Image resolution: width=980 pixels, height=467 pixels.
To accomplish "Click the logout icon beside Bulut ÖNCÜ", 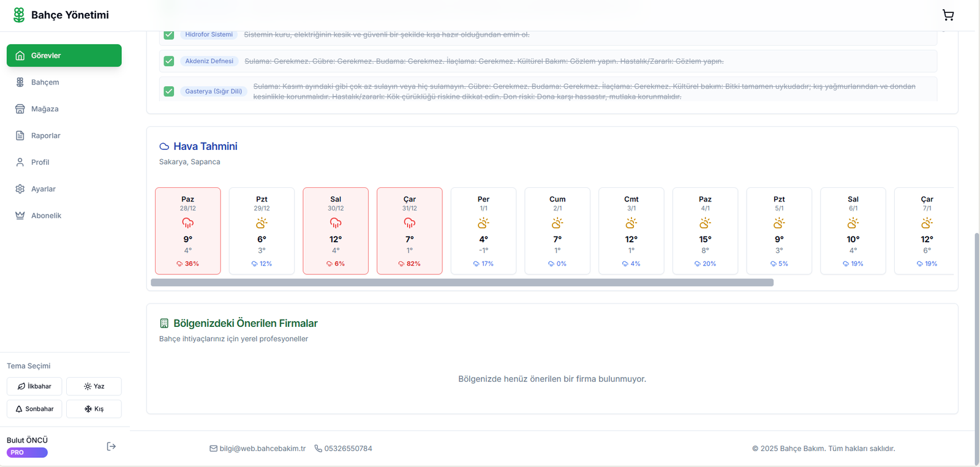I will click(111, 446).
